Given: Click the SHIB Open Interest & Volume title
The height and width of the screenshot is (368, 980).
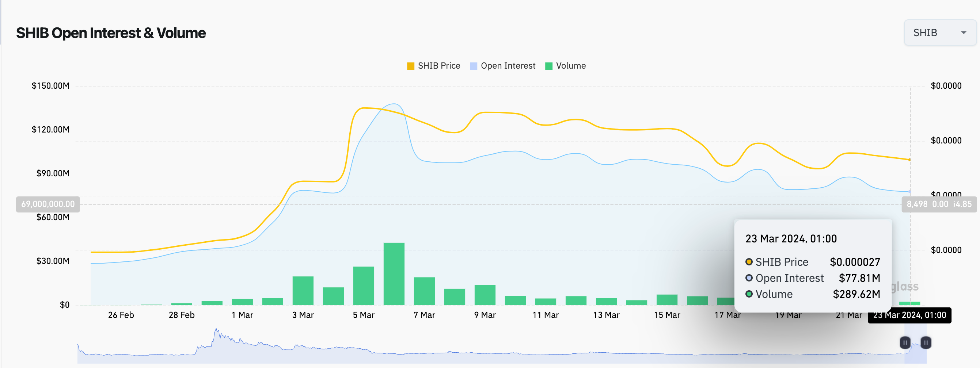Looking at the screenshot, I should [x=111, y=33].
